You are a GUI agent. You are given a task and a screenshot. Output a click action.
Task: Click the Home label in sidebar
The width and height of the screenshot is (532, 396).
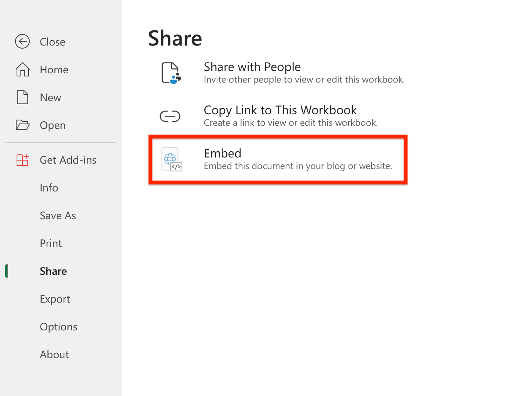pos(54,69)
